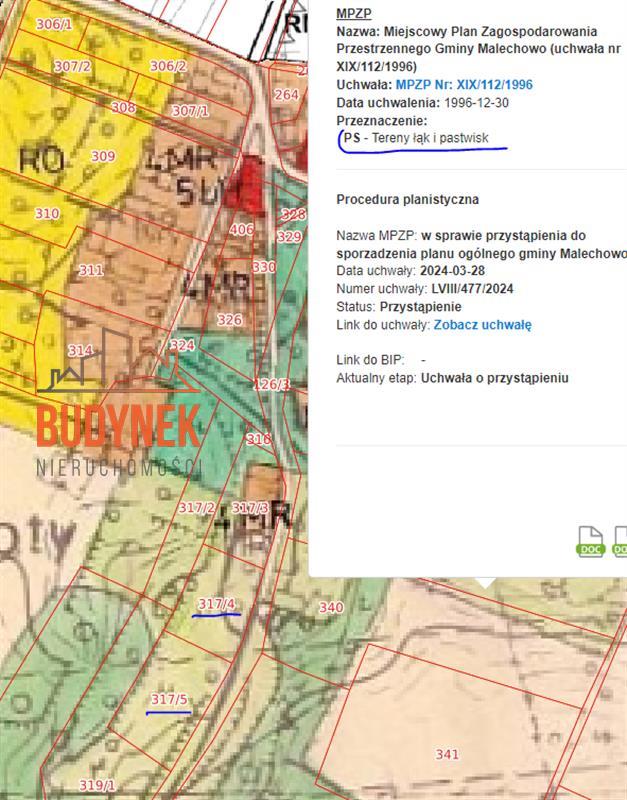Click the MPZP heading in the info panel
The height and width of the screenshot is (800, 627).
(x=354, y=14)
